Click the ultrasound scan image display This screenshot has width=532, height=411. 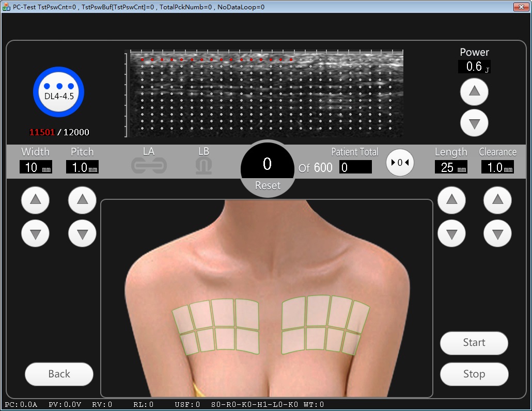point(264,93)
